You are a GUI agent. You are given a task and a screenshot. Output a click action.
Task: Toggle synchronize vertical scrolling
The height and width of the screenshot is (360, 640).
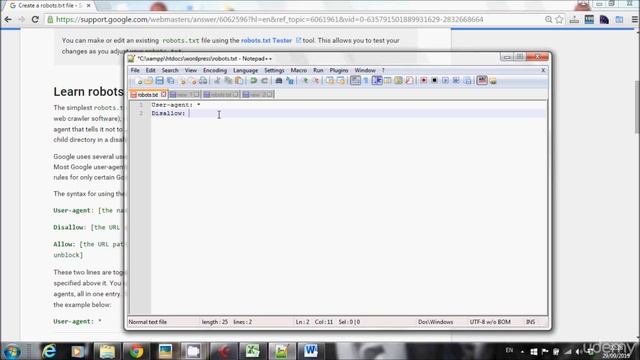click(330, 81)
